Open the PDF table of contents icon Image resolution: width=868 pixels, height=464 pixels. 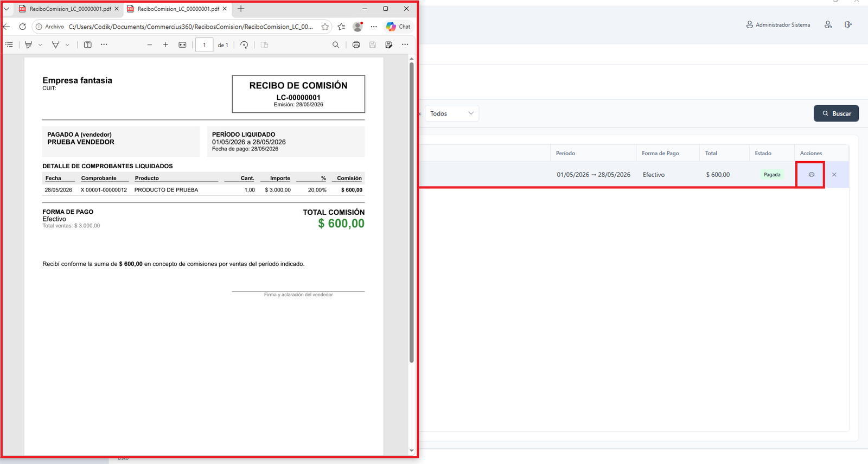[9, 45]
